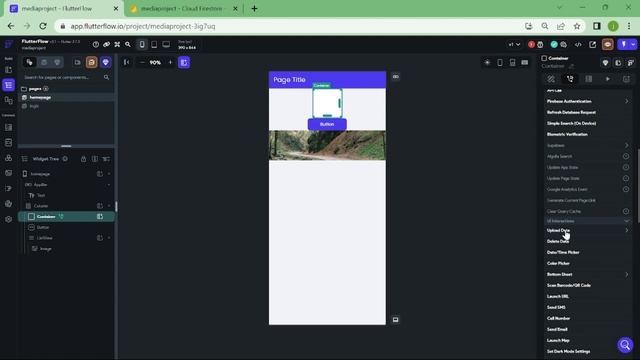Image resolution: width=640 pixels, height=360 pixels.
Task: Select the Text widget in the tree
Action: pos(41,196)
